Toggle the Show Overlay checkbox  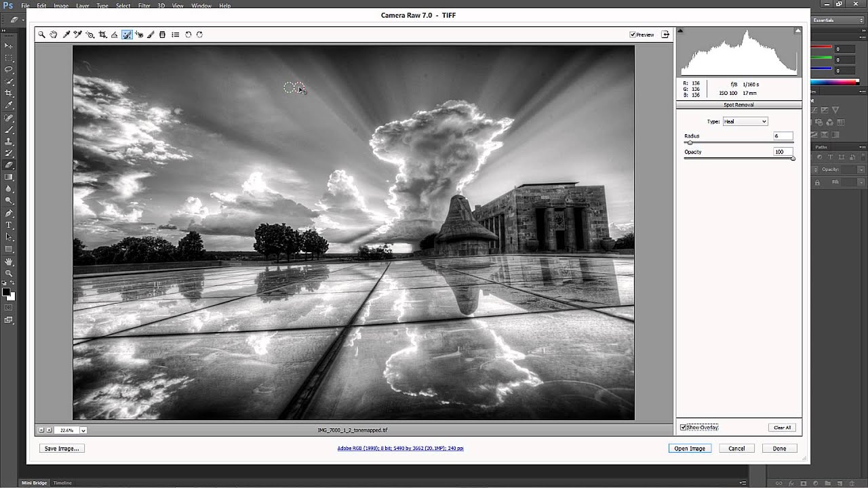(684, 428)
